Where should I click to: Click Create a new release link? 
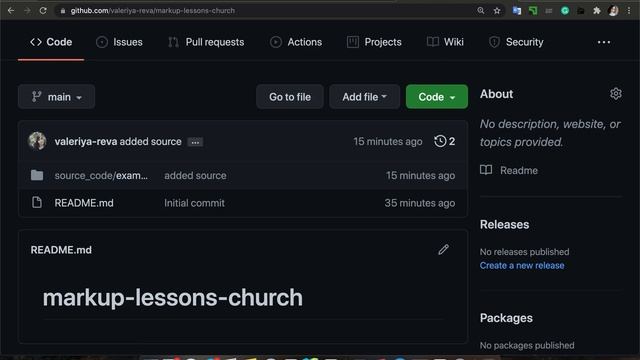[x=522, y=265]
